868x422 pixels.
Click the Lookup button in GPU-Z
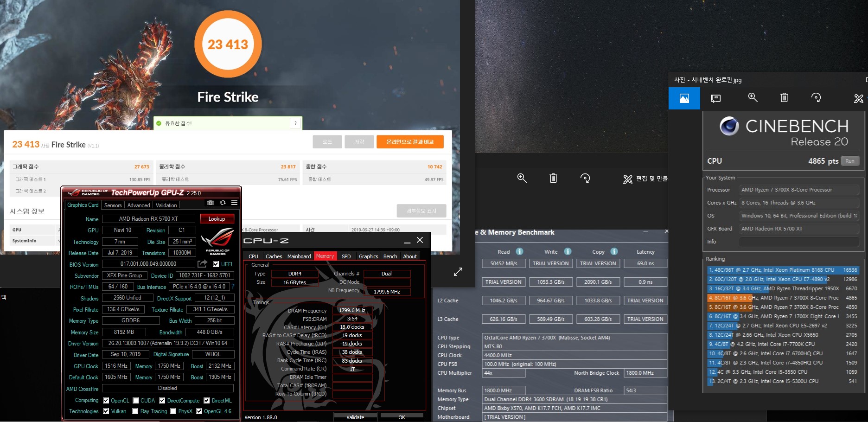click(217, 219)
